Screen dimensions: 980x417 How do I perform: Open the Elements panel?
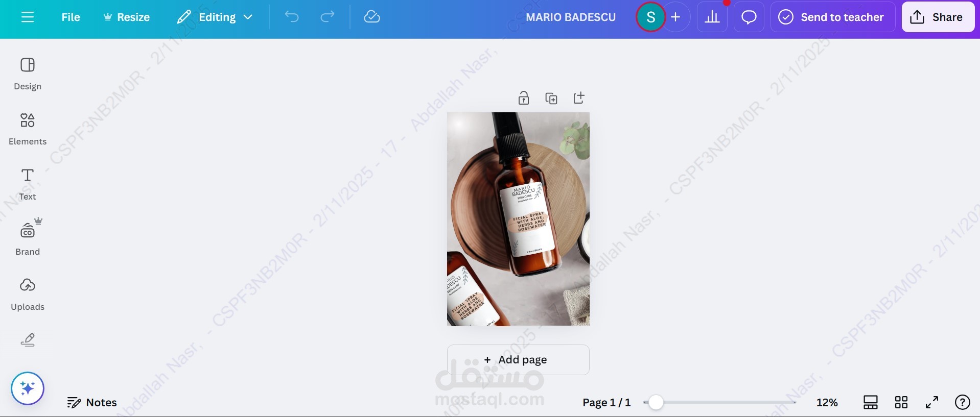[x=28, y=130]
